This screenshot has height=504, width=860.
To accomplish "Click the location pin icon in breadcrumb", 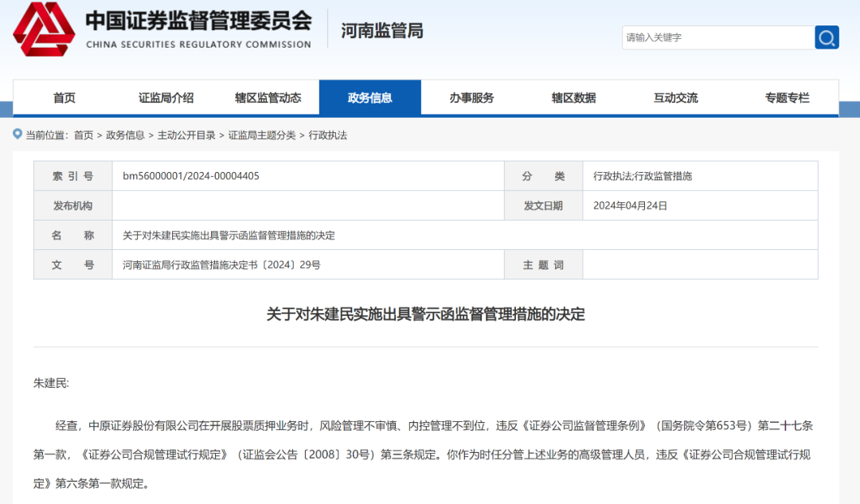I will [x=18, y=135].
